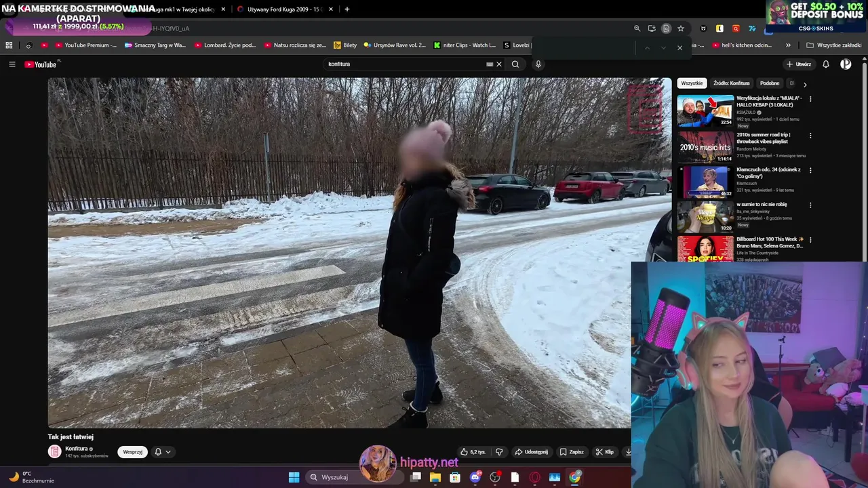Open the YouTube guide hamburger menu
The image size is (868, 488).
click(12, 64)
